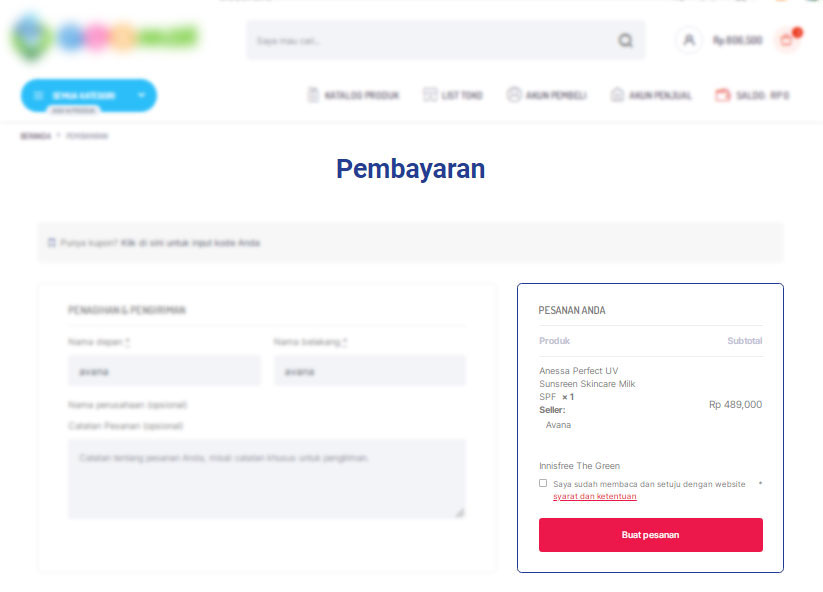This screenshot has width=823, height=592.
Task: Focus the Nama depan input field
Action: (x=164, y=371)
